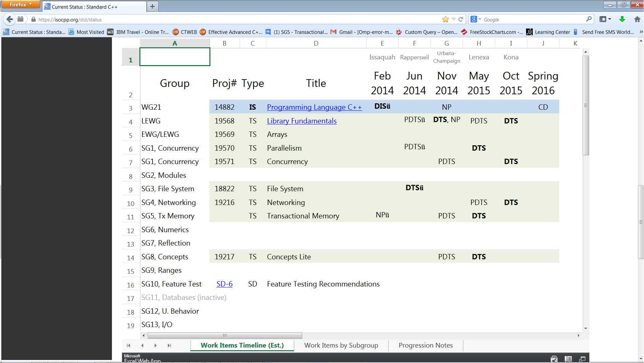Go to previous sheet tab arrow
Screen dimensions: 644x363
[x=142, y=345]
